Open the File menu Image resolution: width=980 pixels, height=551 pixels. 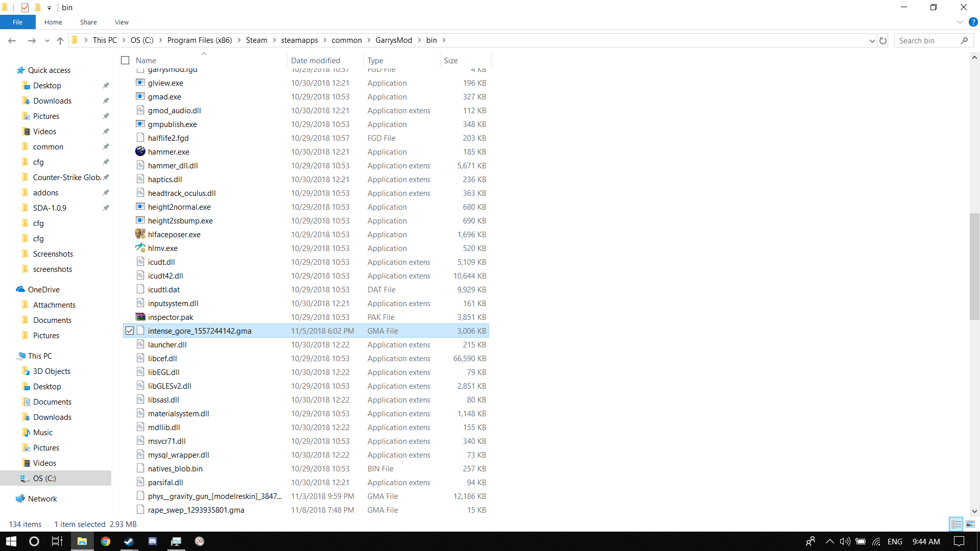tap(17, 22)
